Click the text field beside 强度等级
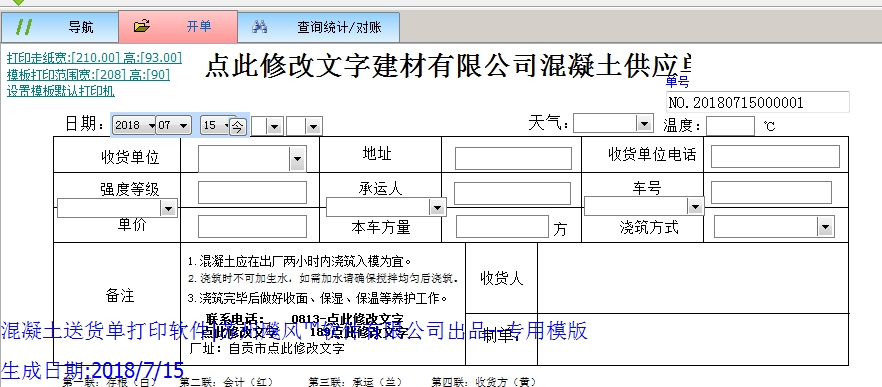 (x=252, y=192)
